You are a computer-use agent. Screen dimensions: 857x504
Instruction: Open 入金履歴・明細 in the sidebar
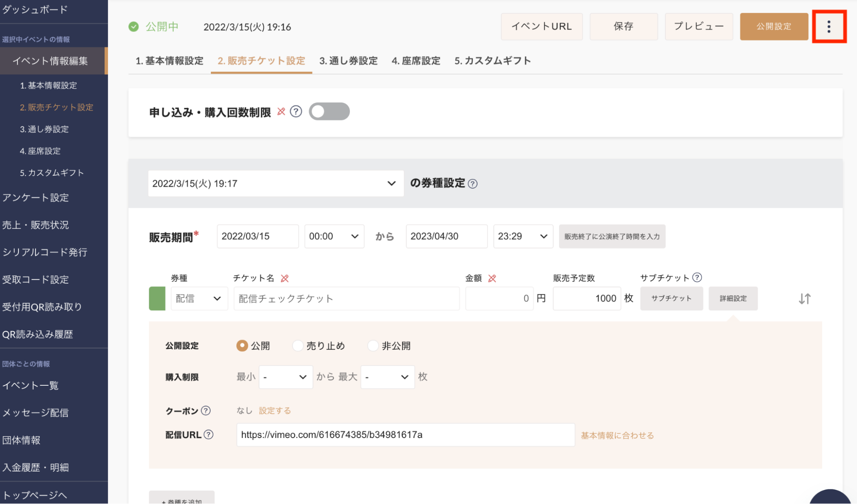(35, 468)
